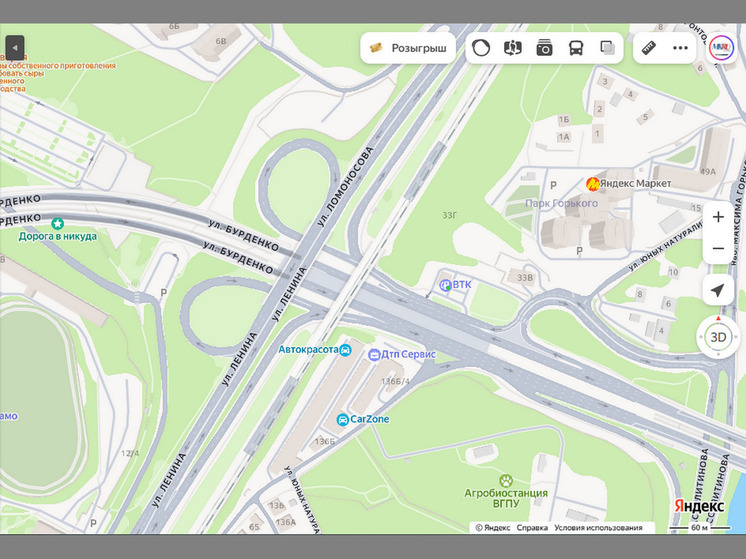Toggle moving public transport layer
746x559 pixels.
[x=576, y=48]
